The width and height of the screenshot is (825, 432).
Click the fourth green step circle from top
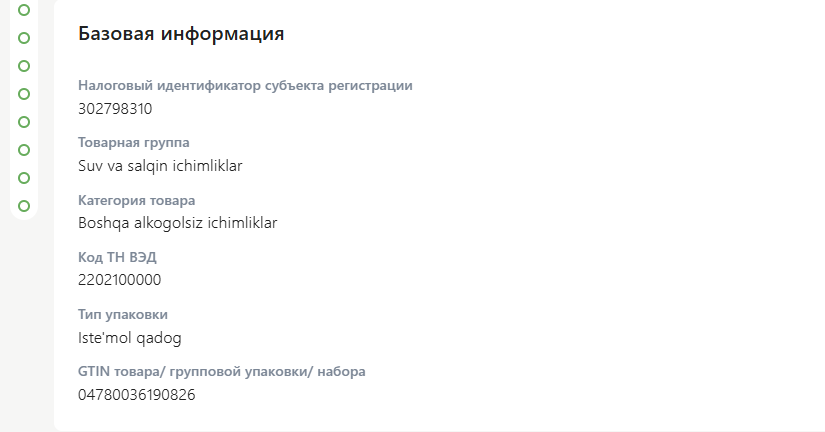tap(24, 94)
